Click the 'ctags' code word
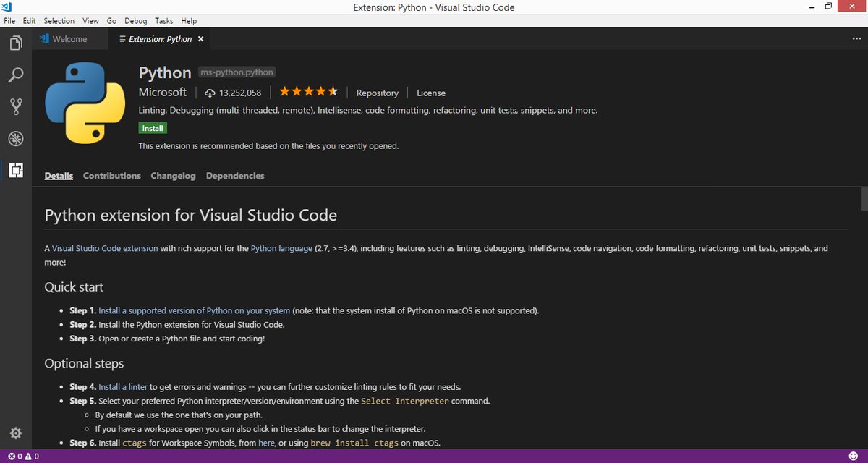This screenshot has width=868, height=463. click(134, 443)
